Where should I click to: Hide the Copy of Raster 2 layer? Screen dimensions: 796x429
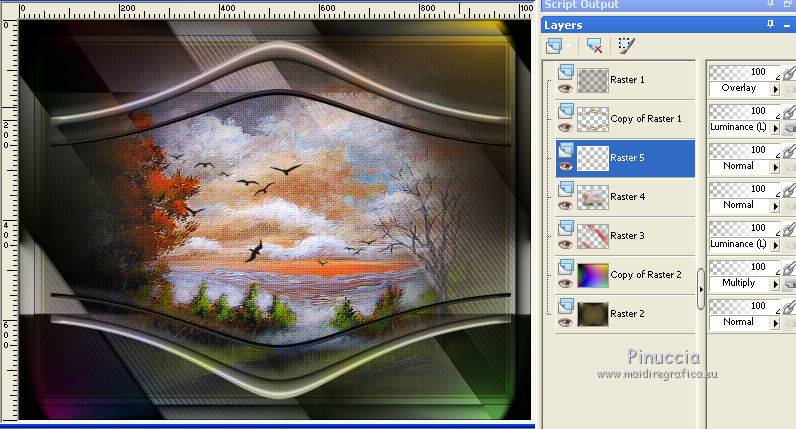[x=566, y=284]
